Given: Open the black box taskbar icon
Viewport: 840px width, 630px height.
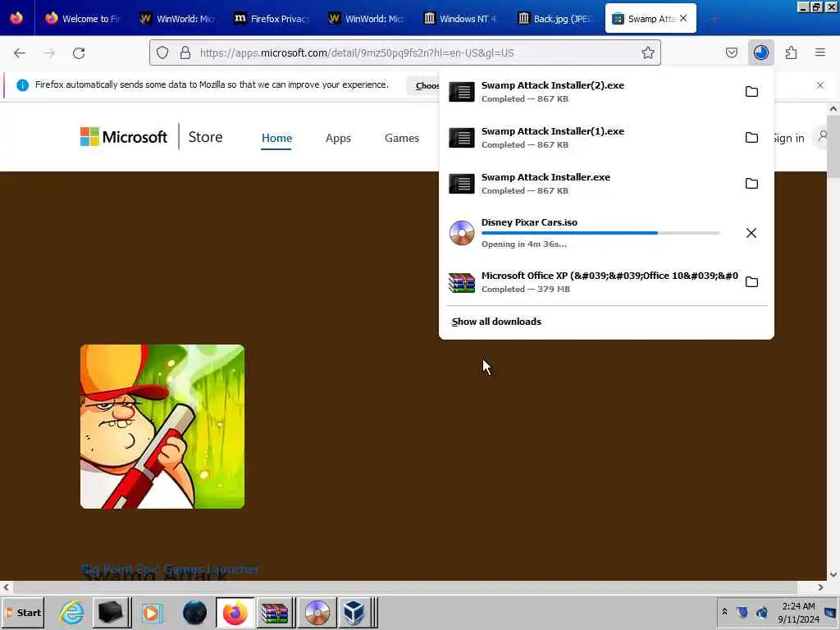Looking at the screenshot, I should 111,612.
